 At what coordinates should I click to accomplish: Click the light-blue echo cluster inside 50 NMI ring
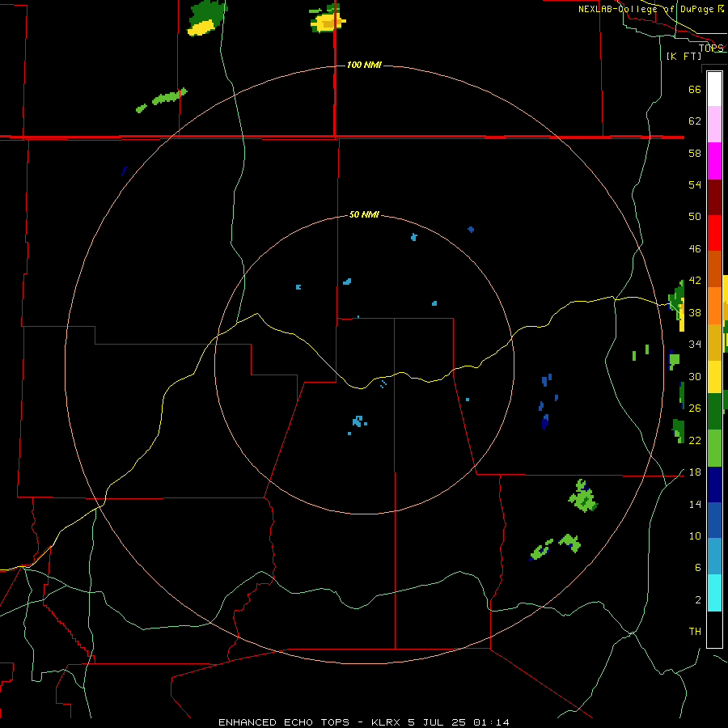click(358, 421)
